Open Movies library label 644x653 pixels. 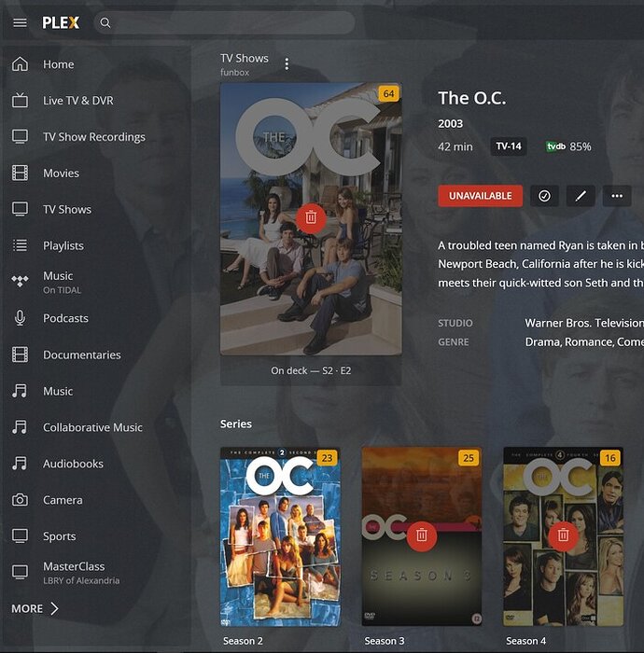click(x=61, y=173)
